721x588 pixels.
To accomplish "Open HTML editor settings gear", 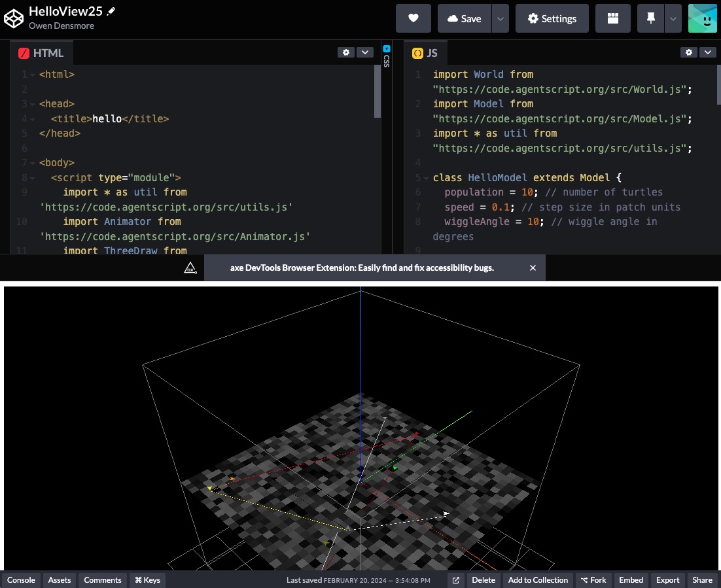I will click(346, 52).
